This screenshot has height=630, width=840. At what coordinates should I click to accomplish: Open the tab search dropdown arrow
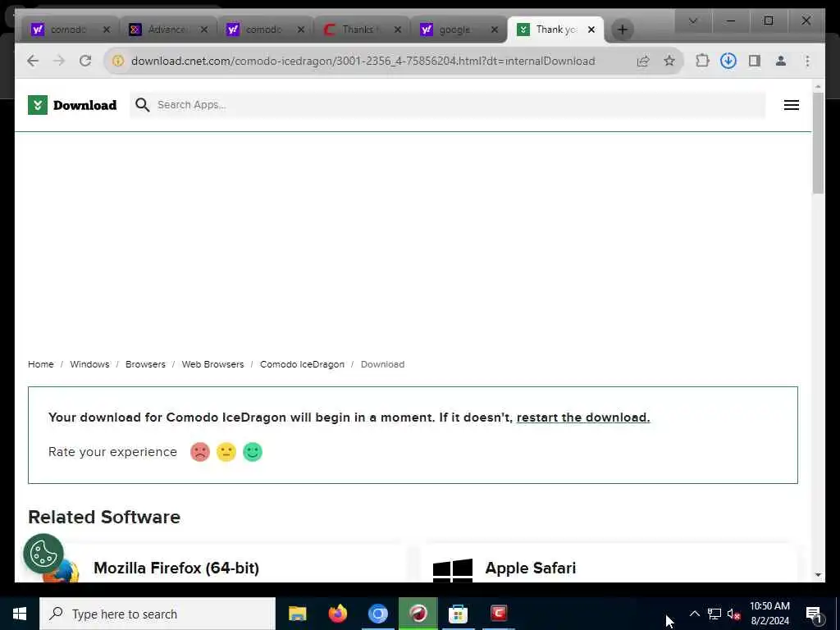692,21
